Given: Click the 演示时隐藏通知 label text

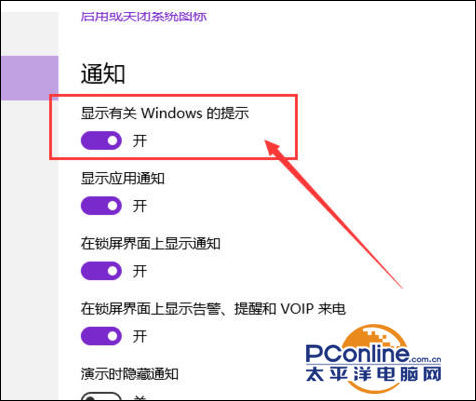Looking at the screenshot, I should [130, 374].
